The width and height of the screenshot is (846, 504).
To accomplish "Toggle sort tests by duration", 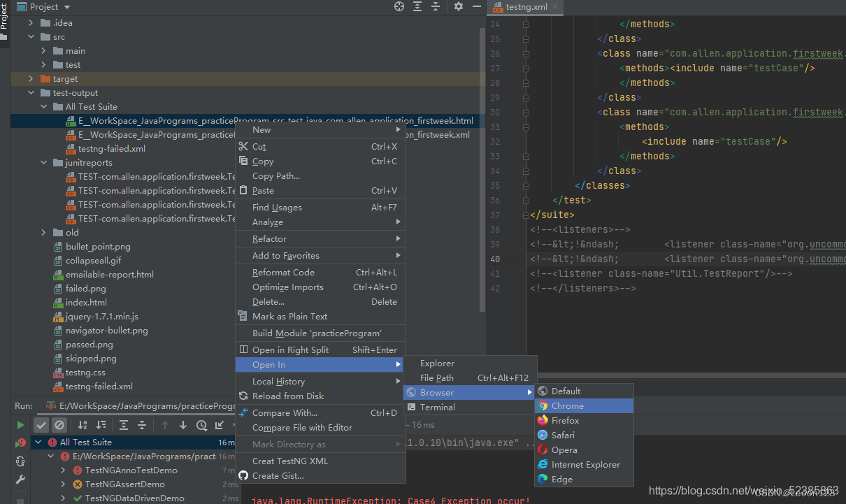I will pos(101,425).
